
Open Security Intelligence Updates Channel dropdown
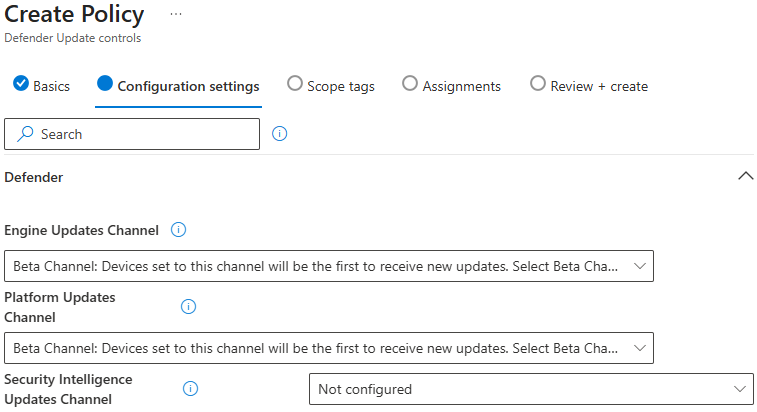coord(531,389)
